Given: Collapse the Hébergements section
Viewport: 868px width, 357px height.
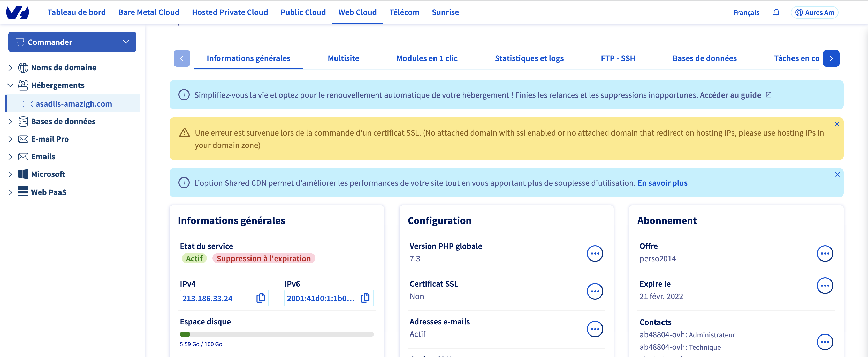Looking at the screenshot, I should click(x=10, y=85).
